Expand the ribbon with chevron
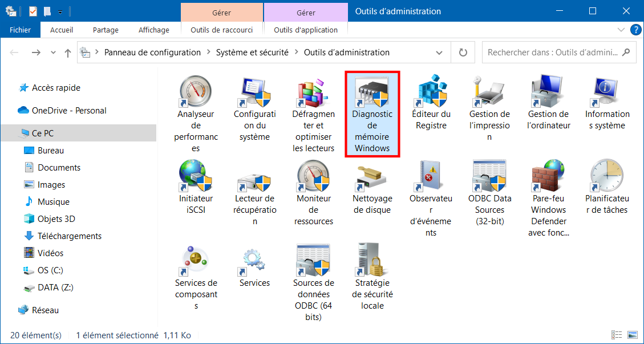This screenshot has width=644, height=344. tap(621, 30)
